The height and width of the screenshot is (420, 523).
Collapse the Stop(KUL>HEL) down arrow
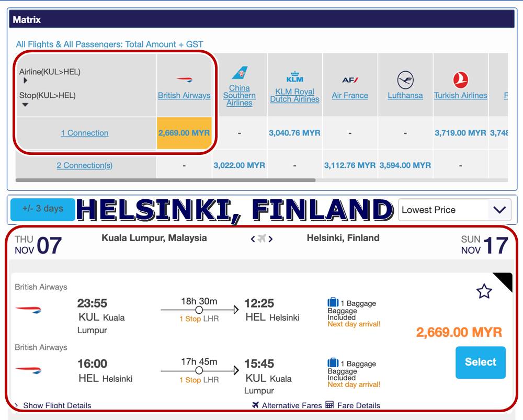[25, 105]
